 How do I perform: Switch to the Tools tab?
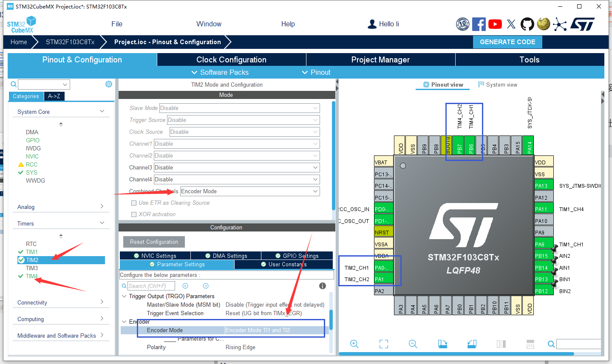(530, 60)
